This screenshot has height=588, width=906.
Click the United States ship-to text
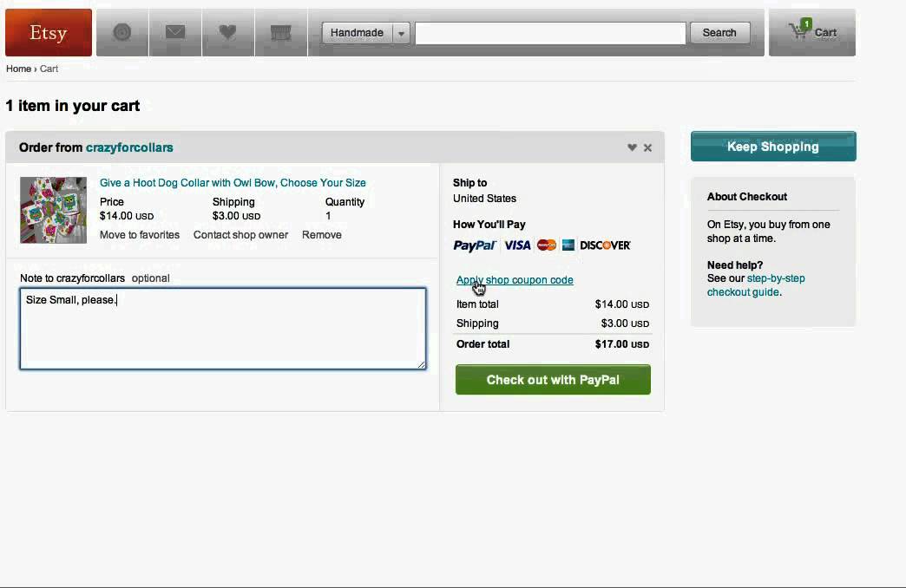[484, 199]
